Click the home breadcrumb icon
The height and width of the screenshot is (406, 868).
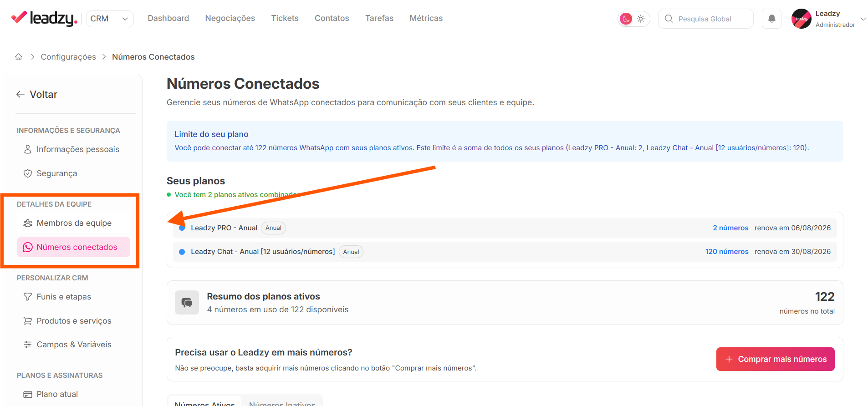click(19, 57)
